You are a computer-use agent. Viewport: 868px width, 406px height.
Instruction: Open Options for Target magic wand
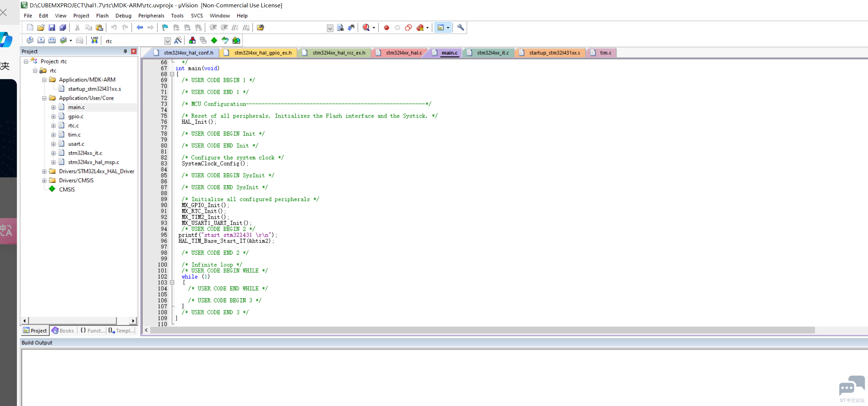178,40
